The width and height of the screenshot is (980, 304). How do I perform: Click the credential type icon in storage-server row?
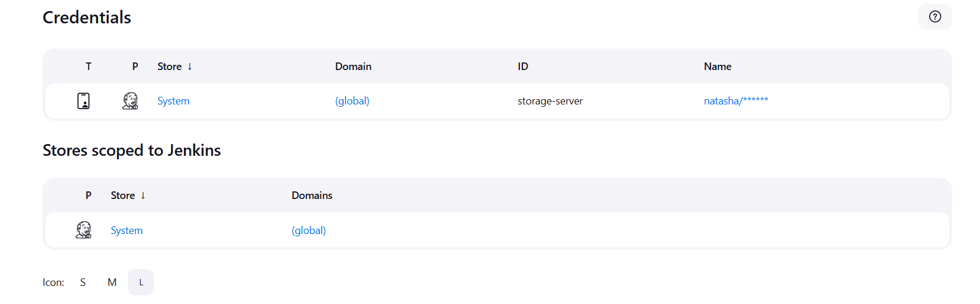[x=83, y=101]
